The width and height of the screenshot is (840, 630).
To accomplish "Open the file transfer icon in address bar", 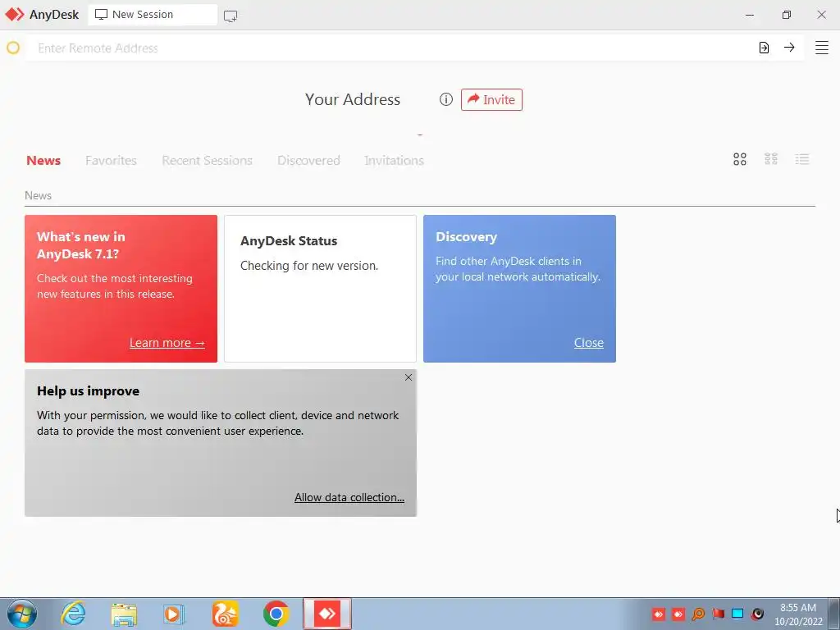I will click(764, 48).
